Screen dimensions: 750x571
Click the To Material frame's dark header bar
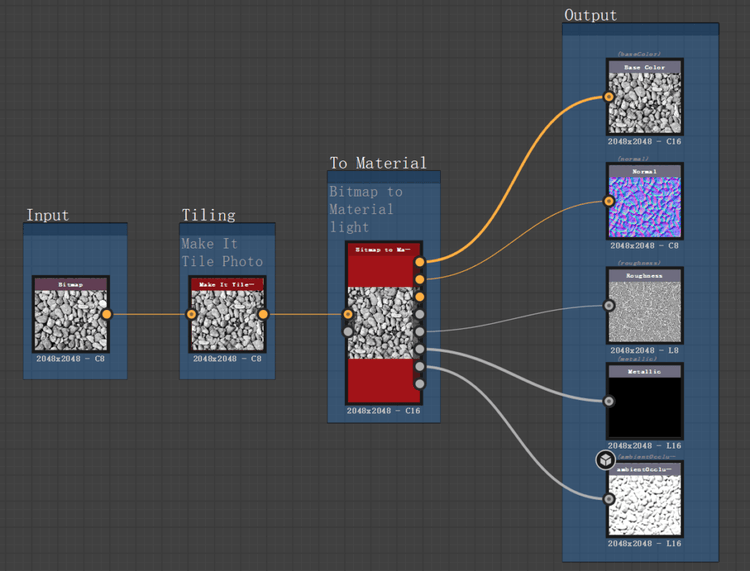pyautogui.click(x=384, y=177)
